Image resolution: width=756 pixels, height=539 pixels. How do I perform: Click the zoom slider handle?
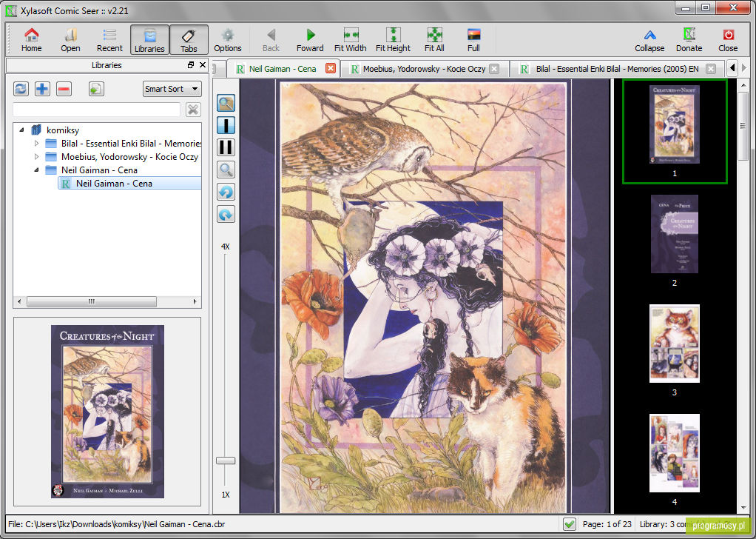(x=225, y=461)
